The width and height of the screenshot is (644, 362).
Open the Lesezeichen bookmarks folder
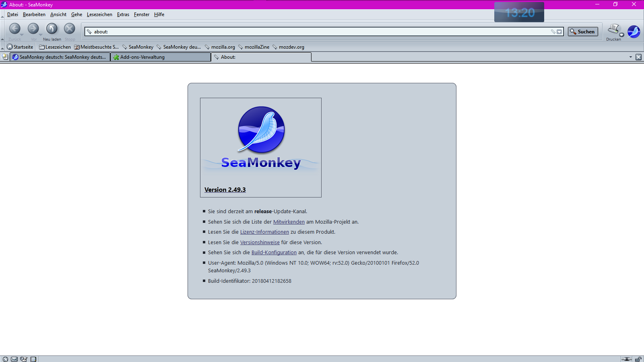55,47
